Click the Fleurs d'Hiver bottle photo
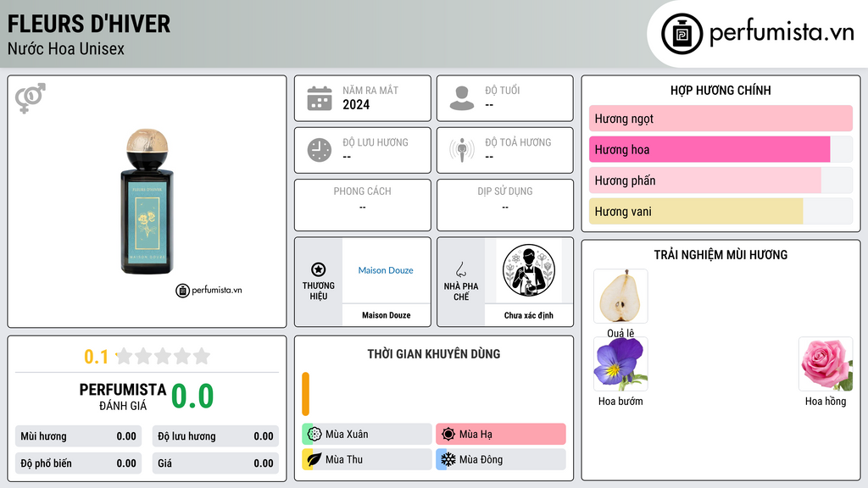868x488 pixels. click(x=147, y=202)
